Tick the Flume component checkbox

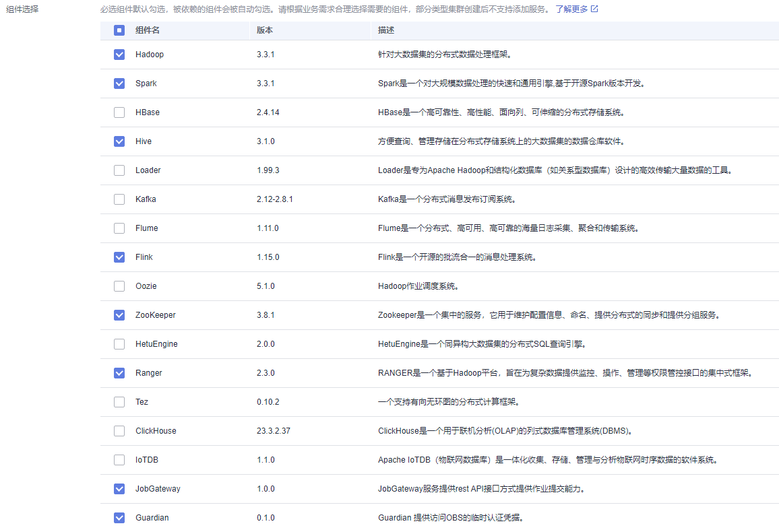[x=119, y=228]
